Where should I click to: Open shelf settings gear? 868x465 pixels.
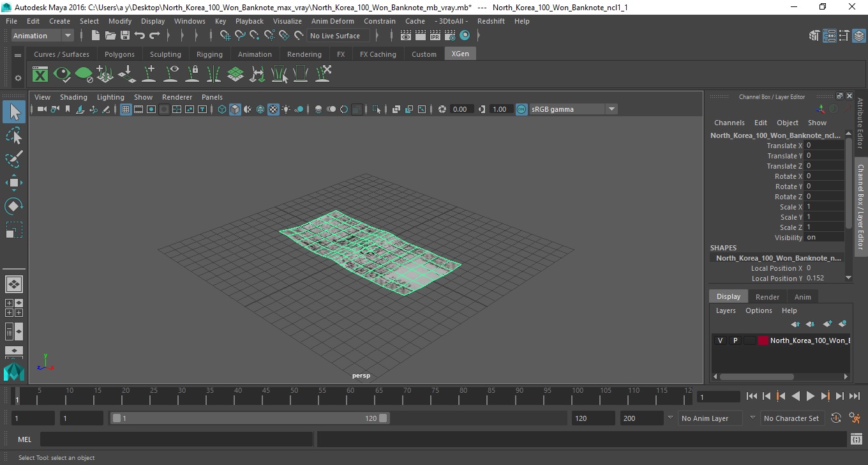(18, 78)
